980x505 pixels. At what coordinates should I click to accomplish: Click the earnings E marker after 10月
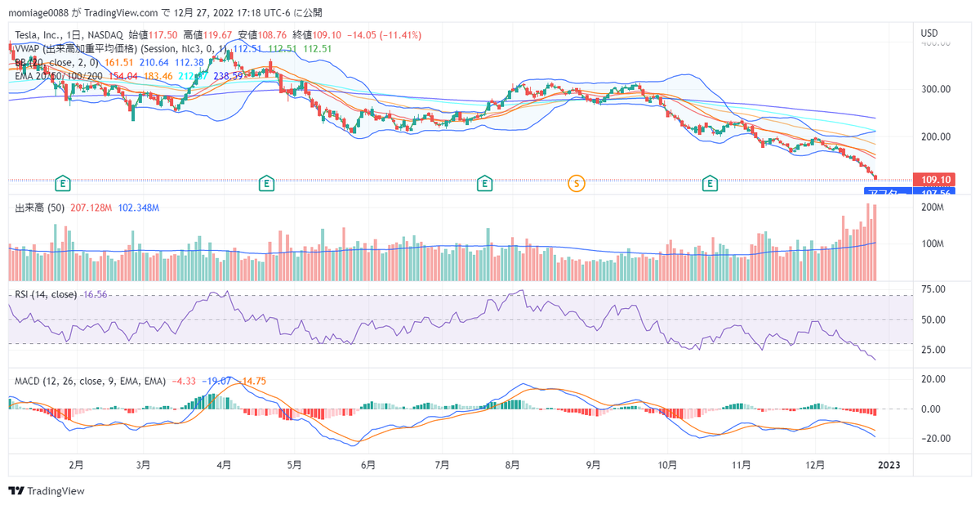tap(710, 183)
